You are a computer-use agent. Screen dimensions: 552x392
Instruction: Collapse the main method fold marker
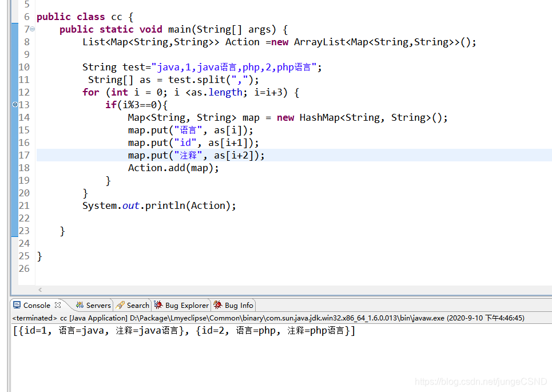click(32, 29)
